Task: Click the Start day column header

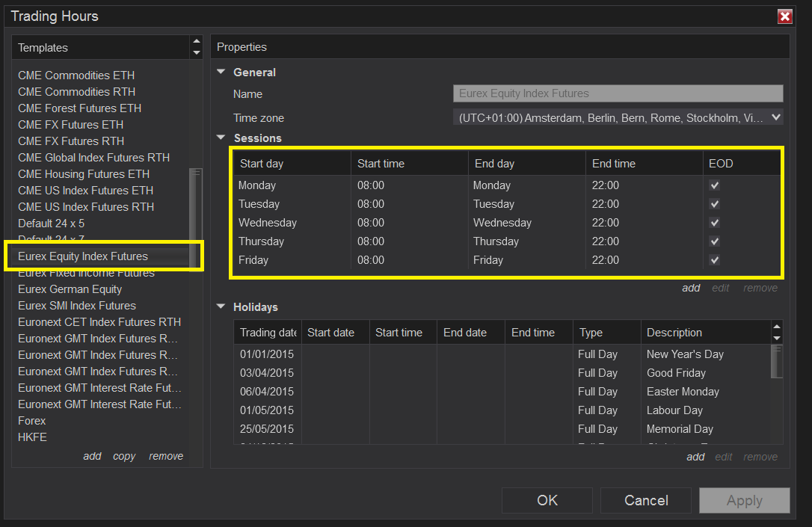Action: (292, 164)
